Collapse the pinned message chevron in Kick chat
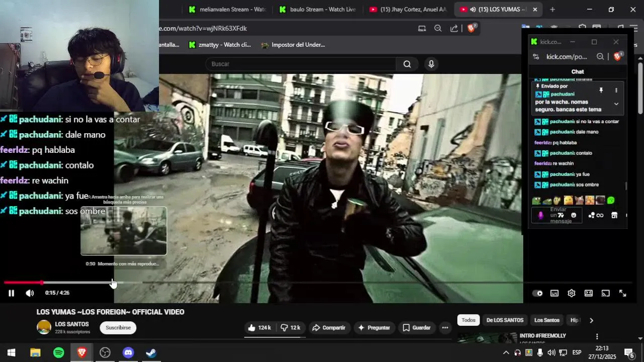644x362 pixels. coord(616,104)
